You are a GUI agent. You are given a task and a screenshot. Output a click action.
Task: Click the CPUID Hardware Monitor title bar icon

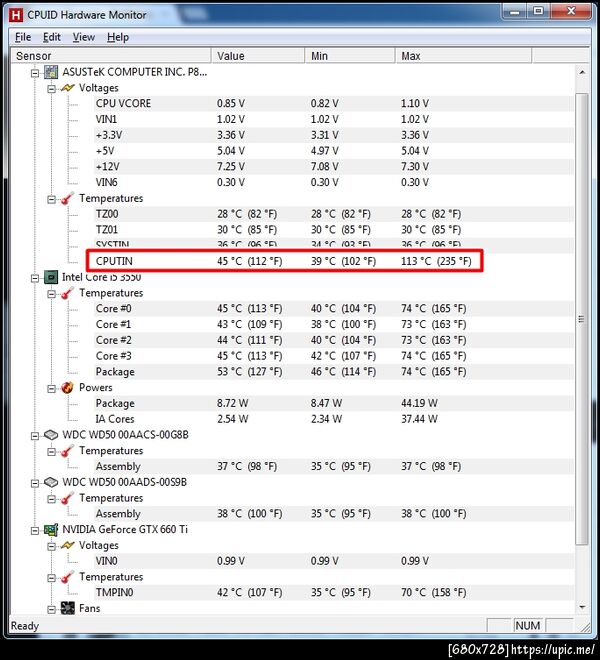15,15
